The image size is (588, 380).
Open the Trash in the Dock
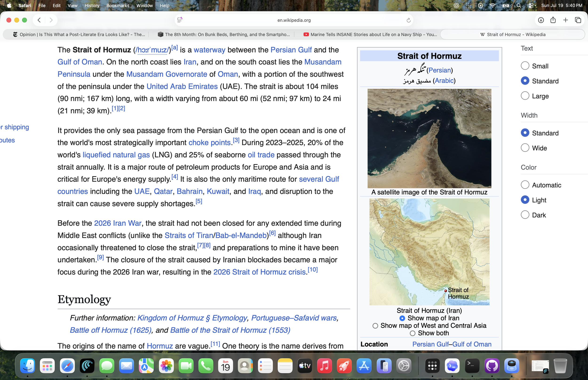pos(560,366)
